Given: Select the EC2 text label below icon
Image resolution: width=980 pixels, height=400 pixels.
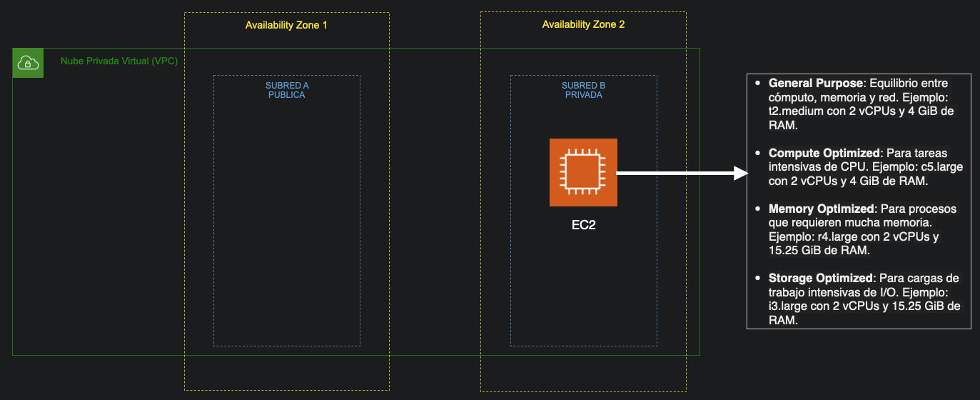Looking at the screenshot, I should [583, 226].
